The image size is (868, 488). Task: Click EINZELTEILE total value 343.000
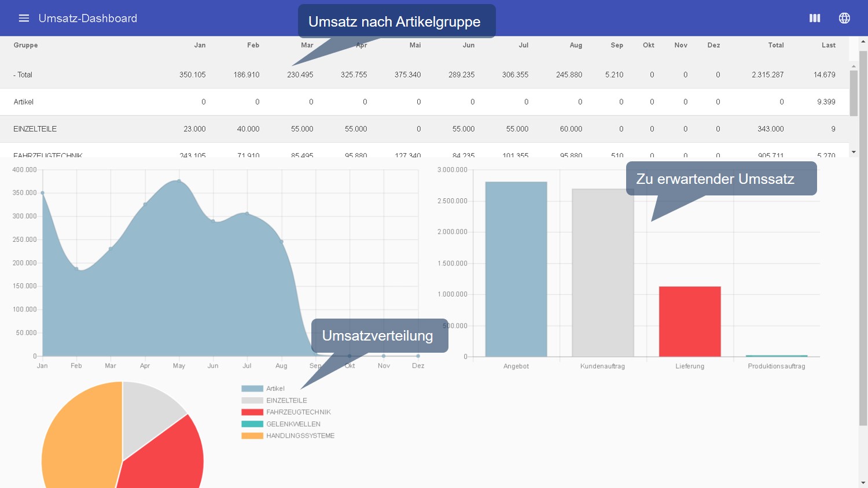tap(771, 129)
